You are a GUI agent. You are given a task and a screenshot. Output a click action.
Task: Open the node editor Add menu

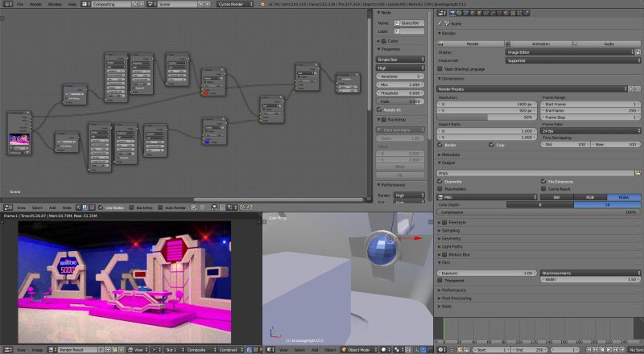point(52,208)
